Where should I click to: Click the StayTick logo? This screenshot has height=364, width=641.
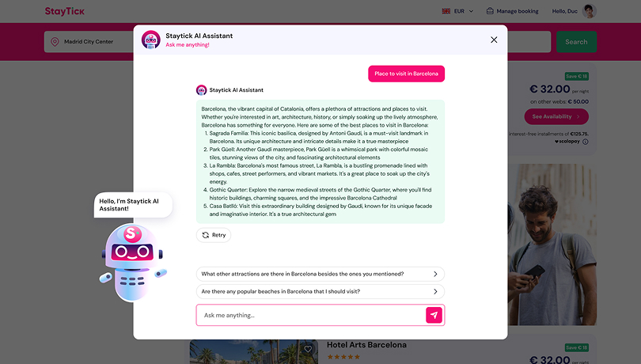65,11
